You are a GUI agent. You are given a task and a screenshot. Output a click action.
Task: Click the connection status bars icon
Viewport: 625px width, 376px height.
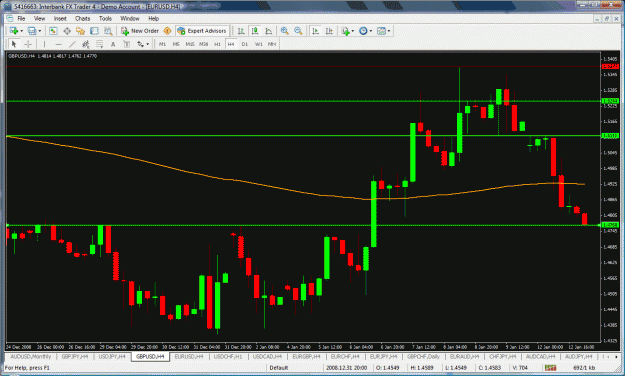click(551, 368)
